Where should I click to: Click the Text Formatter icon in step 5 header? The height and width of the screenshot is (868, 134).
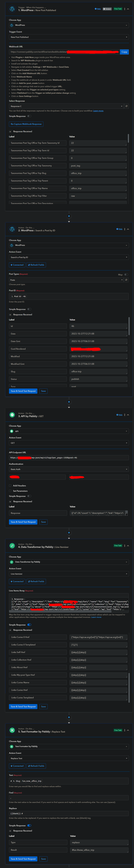click(x=12, y=730)
